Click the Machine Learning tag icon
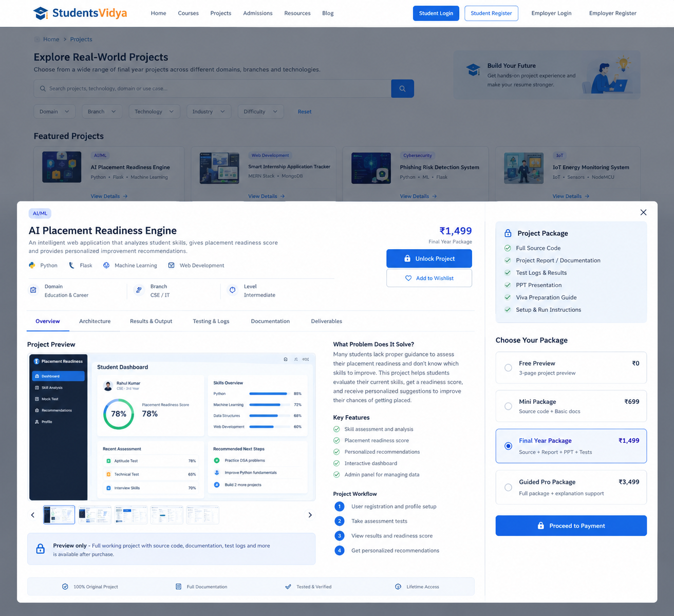 (x=106, y=265)
